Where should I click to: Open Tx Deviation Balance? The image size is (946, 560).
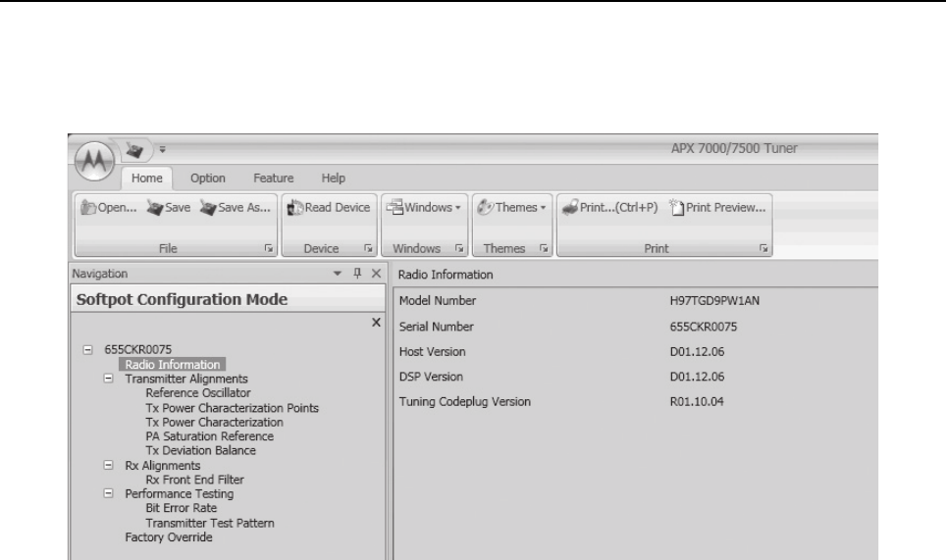point(201,451)
